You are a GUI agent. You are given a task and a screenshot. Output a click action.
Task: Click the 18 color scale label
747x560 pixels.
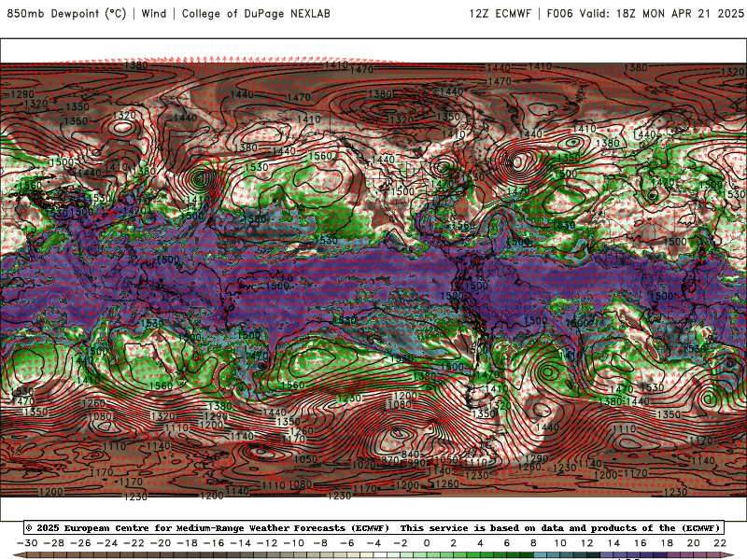667,543
